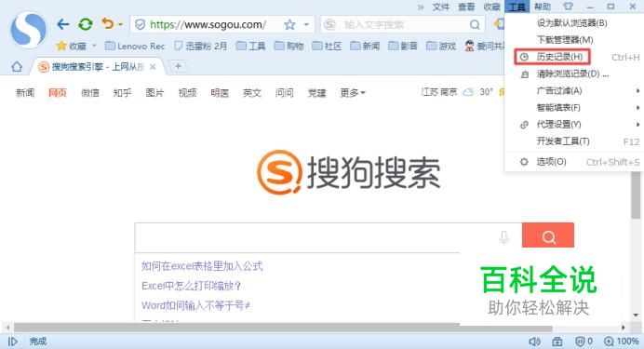Open the 收藏 menu in menu bar
Screen dimensions: 644x349
click(x=491, y=7)
